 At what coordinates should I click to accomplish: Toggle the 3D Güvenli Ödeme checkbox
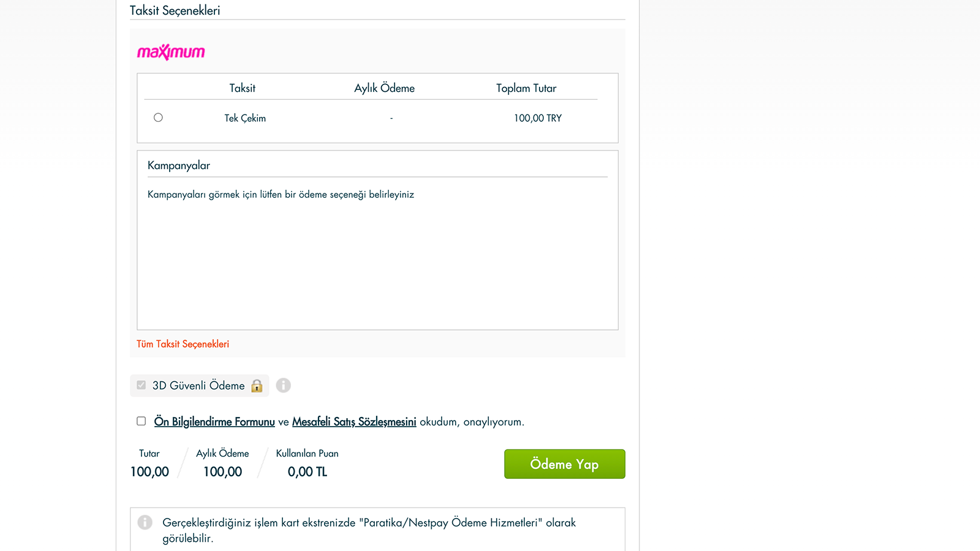141,385
